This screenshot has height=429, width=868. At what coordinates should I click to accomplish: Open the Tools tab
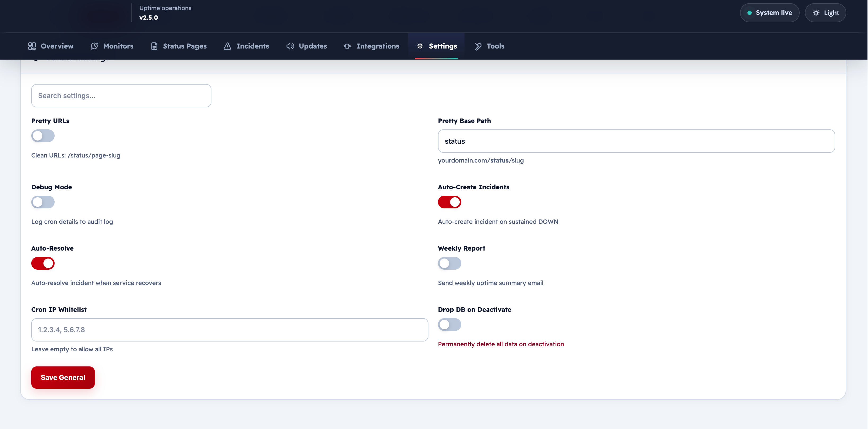489,46
